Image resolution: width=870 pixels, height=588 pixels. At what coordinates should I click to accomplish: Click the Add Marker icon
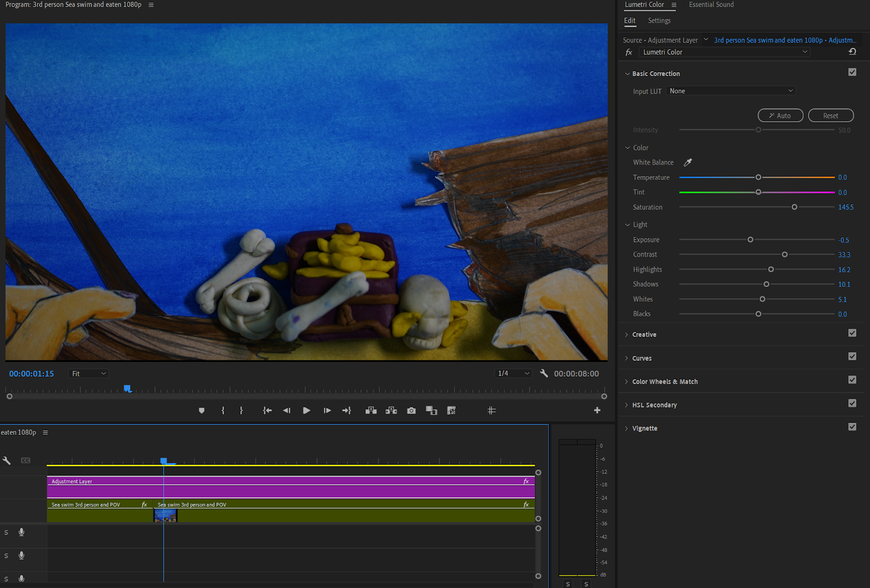click(202, 411)
